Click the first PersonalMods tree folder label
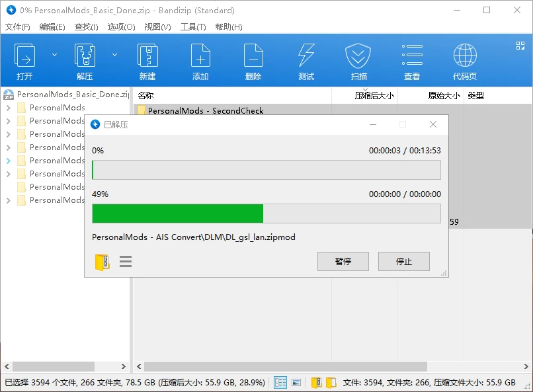The width and height of the screenshot is (533, 392). (x=57, y=108)
